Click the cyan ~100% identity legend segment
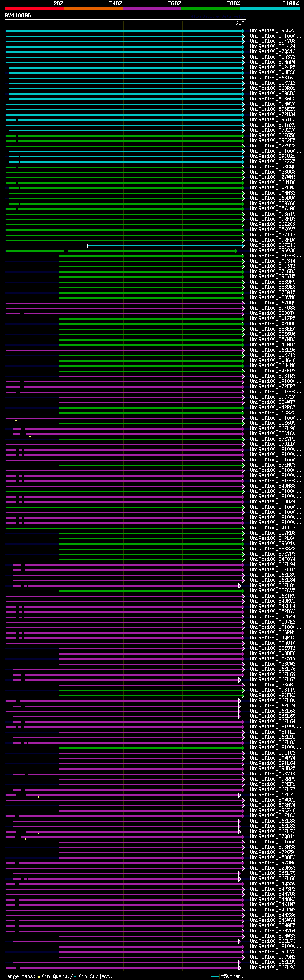Image resolution: width=304 pixels, height=980 pixels. [270, 9]
